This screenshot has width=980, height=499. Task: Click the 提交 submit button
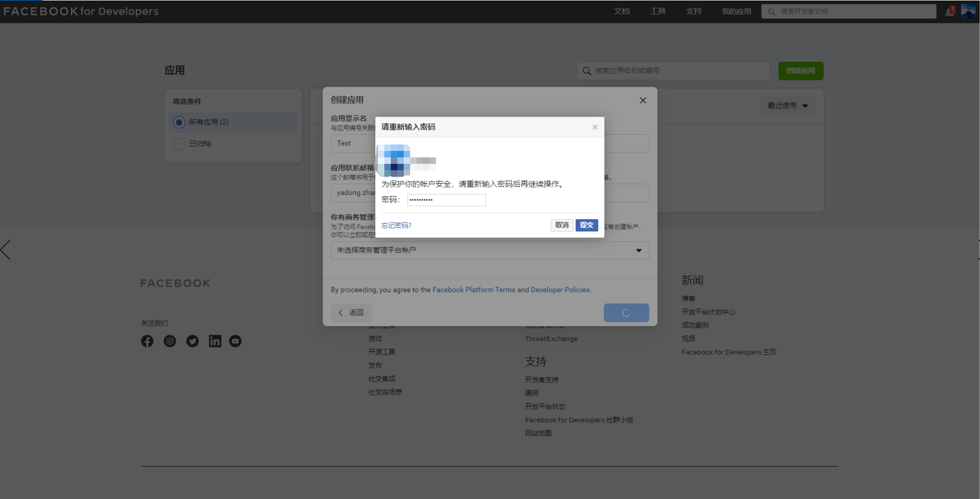pos(587,225)
